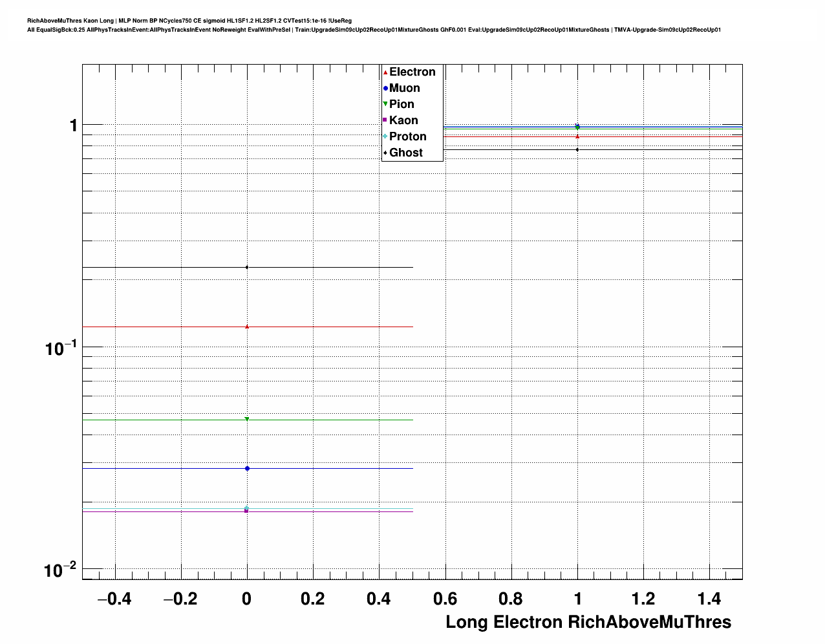The height and width of the screenshot is (644, 825).
Task: Click the y-axis label 10⁻¹
Action: tap(61, 348)
